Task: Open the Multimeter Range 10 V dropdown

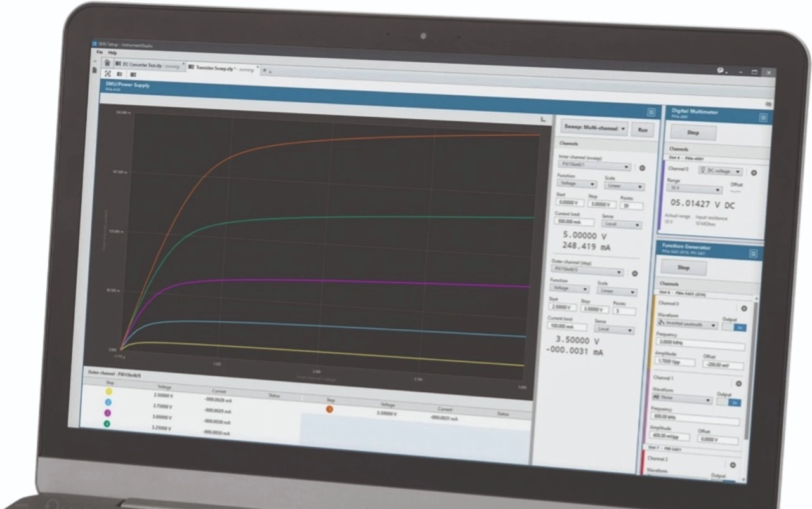Action: tap(694, 189)
